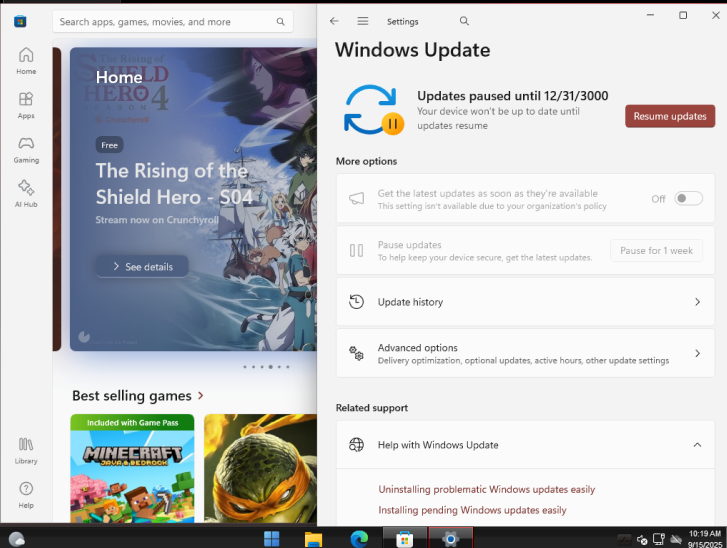Click the Update history clock icon

pos(356,302)
